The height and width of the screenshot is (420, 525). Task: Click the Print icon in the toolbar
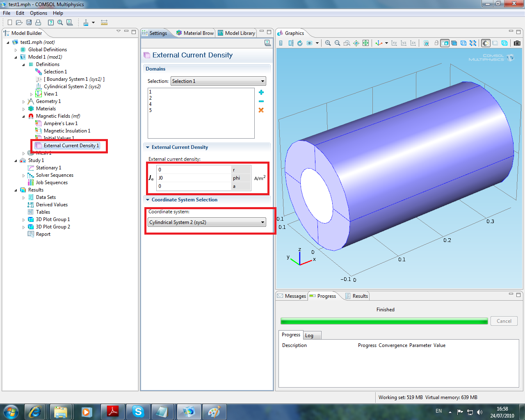click(38, 23)
